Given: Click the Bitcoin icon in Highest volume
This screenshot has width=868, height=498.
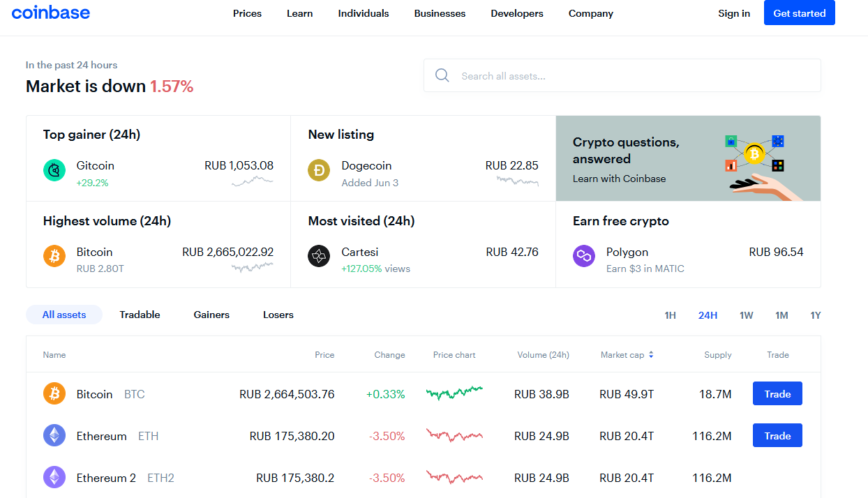Looking at the screenshot, I should tap(54, 256).
